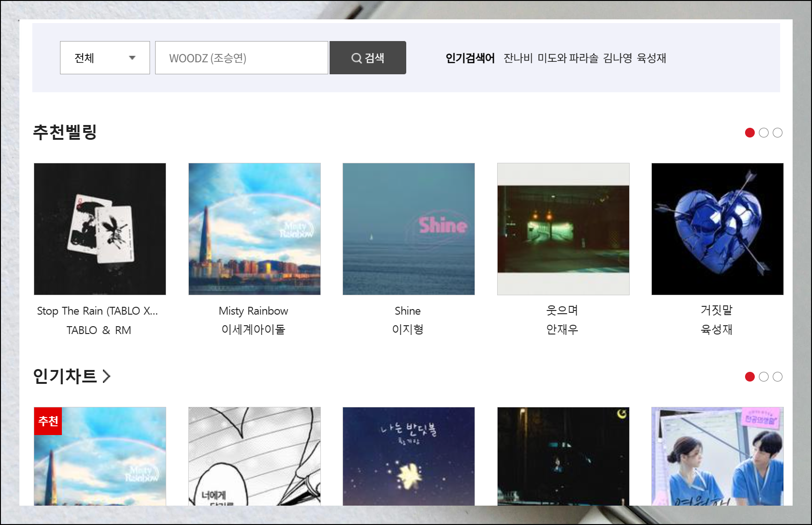Viewport: 812px width, 525px height.
Task: Click artist name TABLO & RM
Action: click(99, 330)
